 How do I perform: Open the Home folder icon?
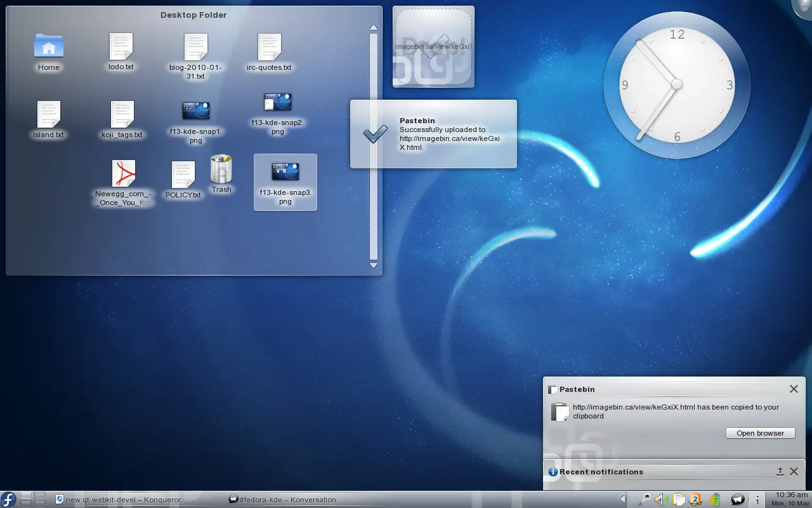pyautogui.click(x=49, y=46)
